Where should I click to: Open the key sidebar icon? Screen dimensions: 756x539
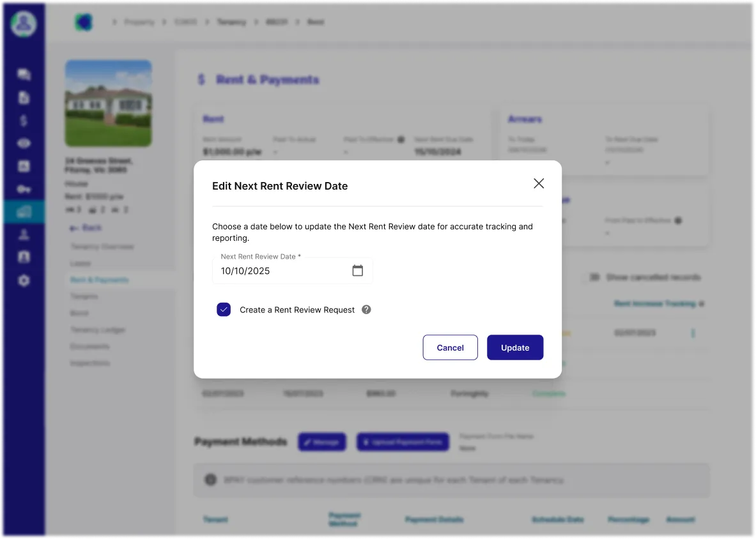tap(24, 189)
